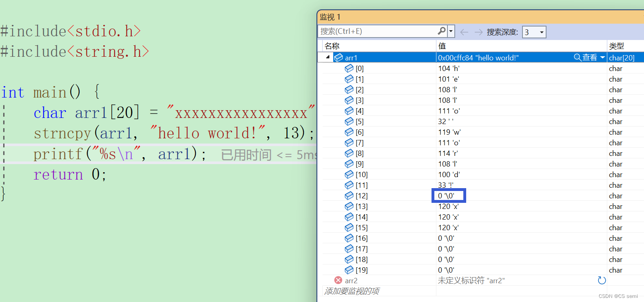Click the cube icon for element [17]
Screen dimensions: 644x302
[x=349, y=249]
